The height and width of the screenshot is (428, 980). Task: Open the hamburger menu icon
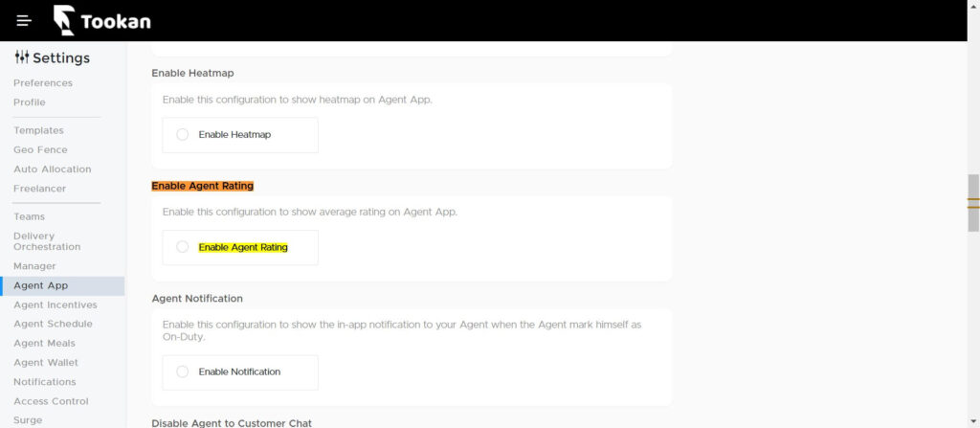pyautogui.click(x=24, y=21)
